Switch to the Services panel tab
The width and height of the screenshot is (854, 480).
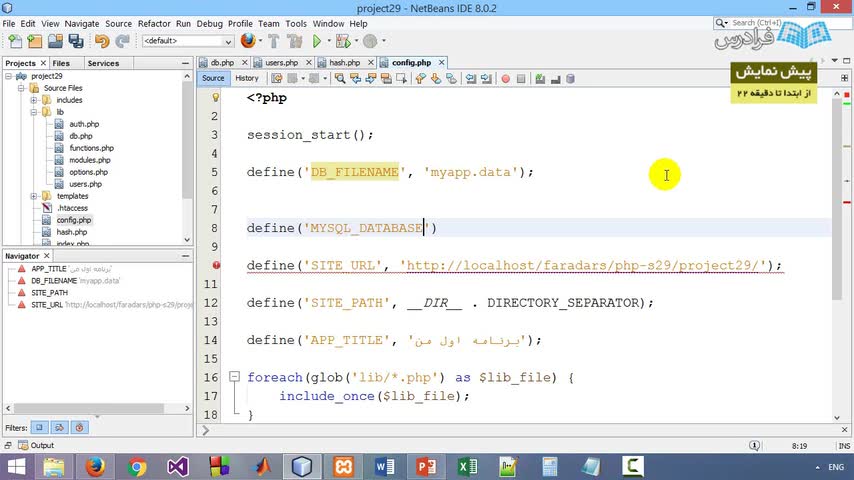tap(103, 63)
